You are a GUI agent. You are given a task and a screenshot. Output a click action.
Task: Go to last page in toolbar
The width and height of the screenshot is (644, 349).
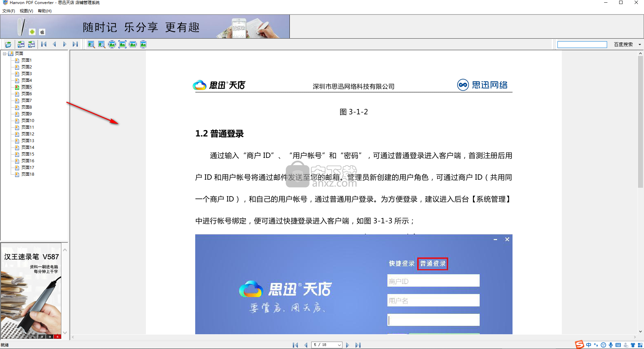tap(75, 44)
